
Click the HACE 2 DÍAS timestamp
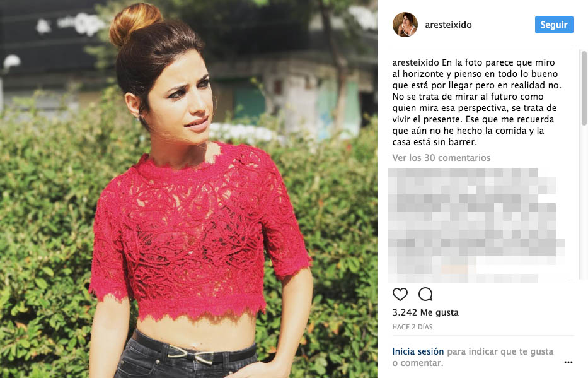[412, 327]
